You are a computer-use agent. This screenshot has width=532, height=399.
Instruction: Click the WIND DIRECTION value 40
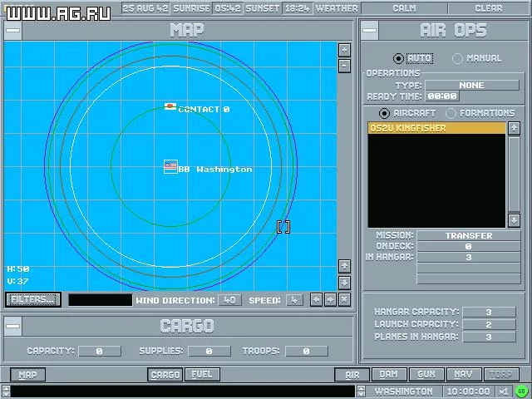pyautogui.click(x=229, y=300)
